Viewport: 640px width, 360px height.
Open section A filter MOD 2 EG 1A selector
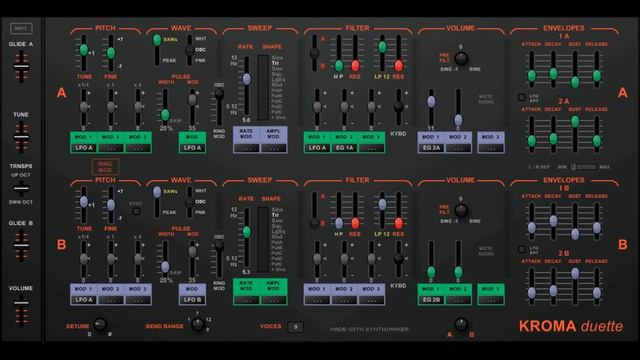[x=344, y=148]
